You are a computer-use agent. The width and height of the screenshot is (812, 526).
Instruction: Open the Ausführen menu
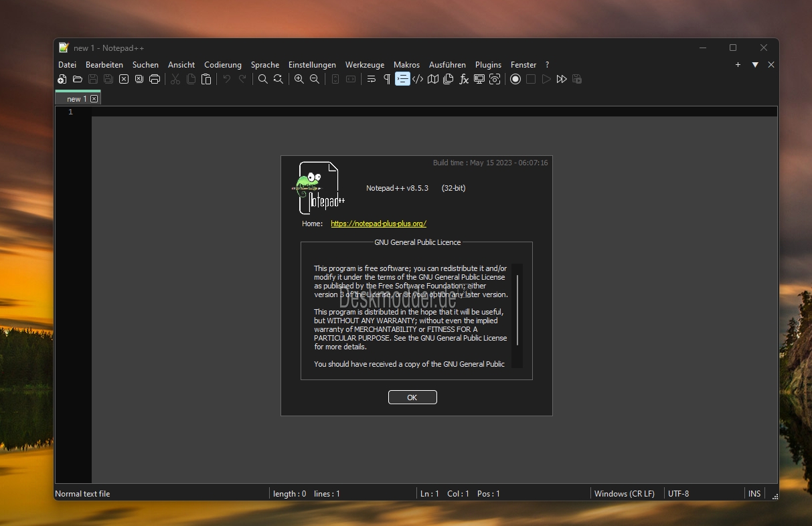(x=447, y=65)
